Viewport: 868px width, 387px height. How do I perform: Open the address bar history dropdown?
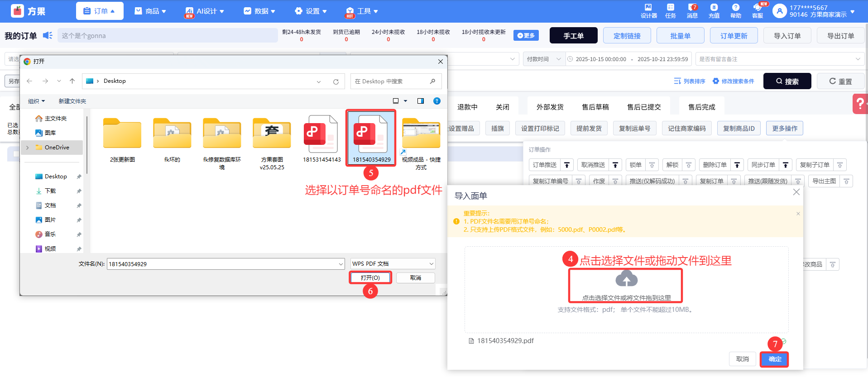pyautogui.click(x=319, y=81)
